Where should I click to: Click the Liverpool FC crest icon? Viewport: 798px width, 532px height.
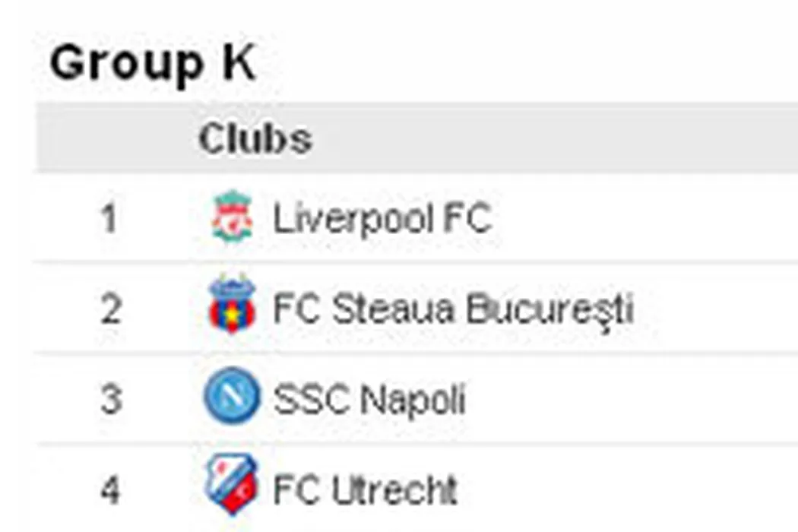click(x=232, y=218)
